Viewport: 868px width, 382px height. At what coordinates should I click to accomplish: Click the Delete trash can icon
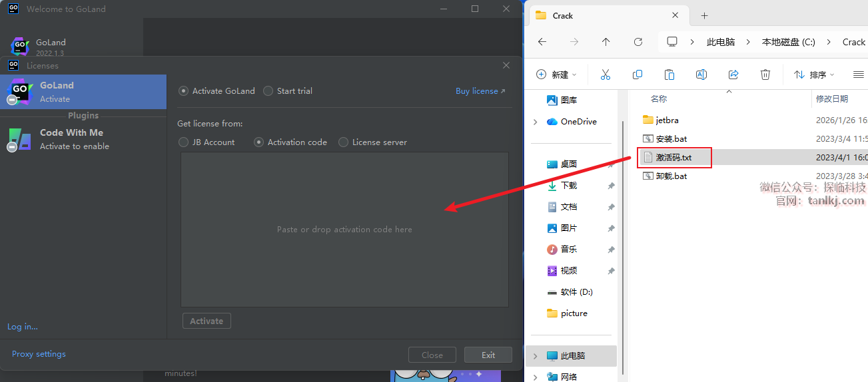tap(765, 75)
